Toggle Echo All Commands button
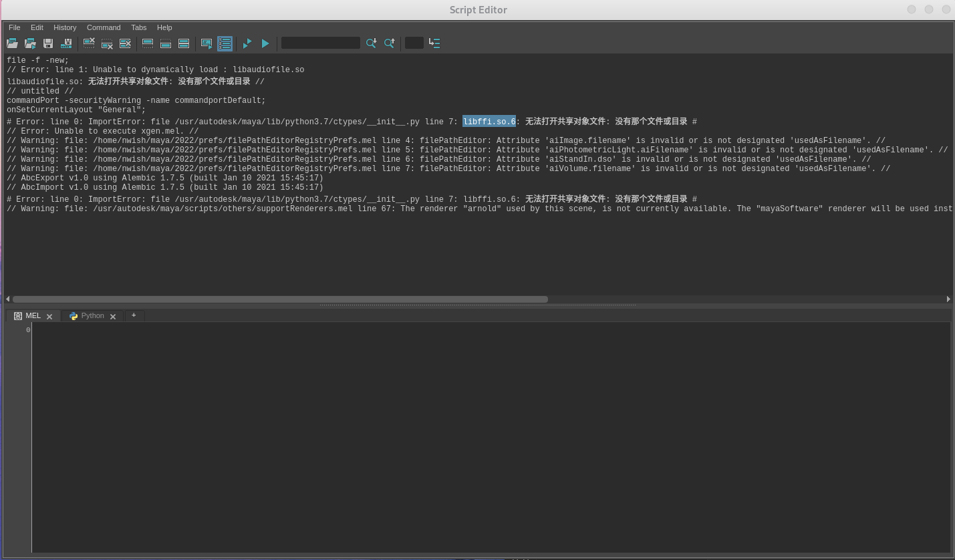Screen dimensions: 955x560 [x=207, y=43]
